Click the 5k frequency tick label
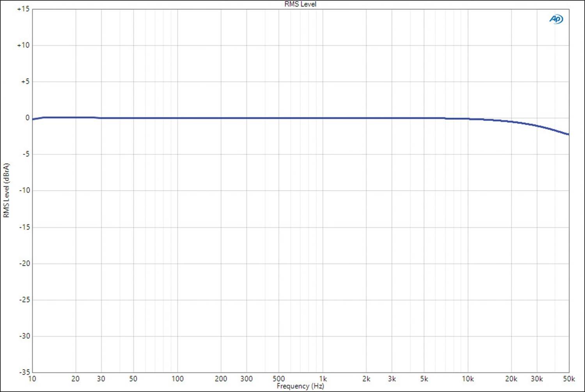The width and height of the screenshot is (585, 392). [424, 379]
